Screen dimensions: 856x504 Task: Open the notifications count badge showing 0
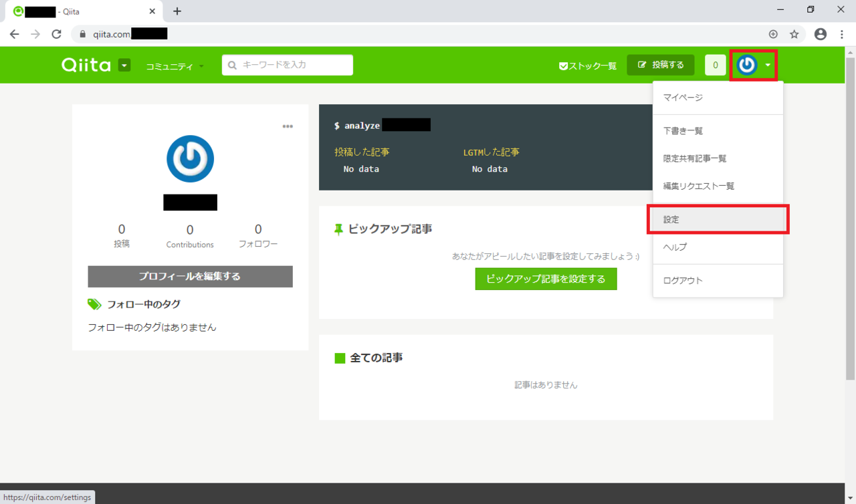tap(715, 65)
